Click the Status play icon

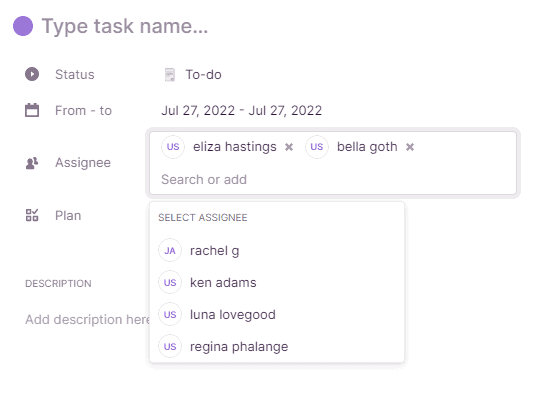click(32, 74)
